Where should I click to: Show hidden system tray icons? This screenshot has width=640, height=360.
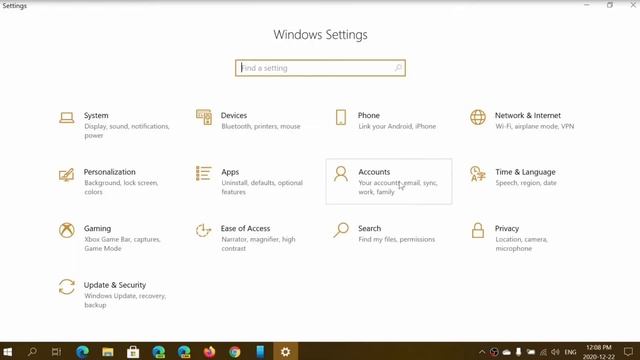pos(482,352)
